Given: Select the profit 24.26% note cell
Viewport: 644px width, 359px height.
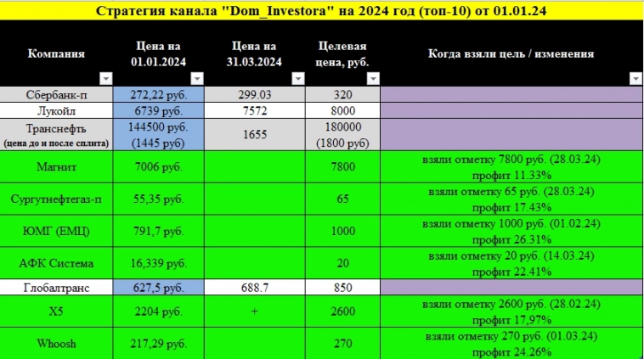Looking at the screenshot, I should 511,344.
